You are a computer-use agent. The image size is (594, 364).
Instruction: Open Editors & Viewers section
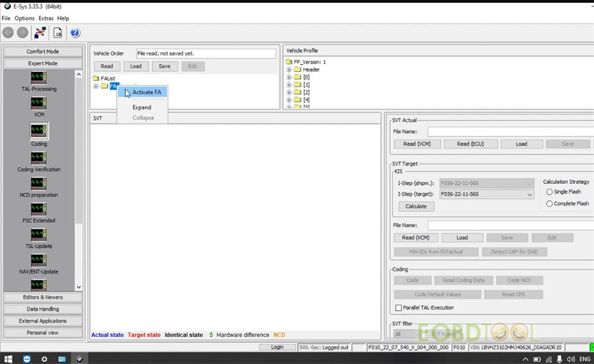(43, 297)
